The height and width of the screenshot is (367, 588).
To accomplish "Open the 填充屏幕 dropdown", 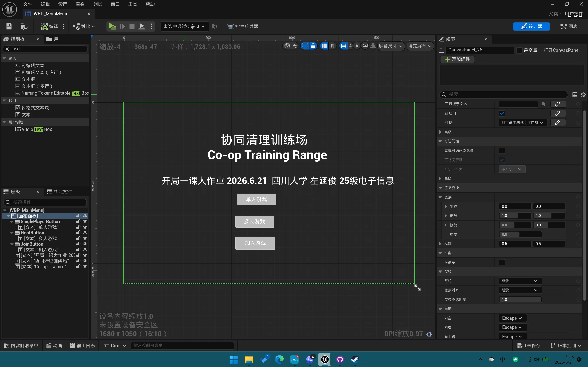I will [419, 46].
